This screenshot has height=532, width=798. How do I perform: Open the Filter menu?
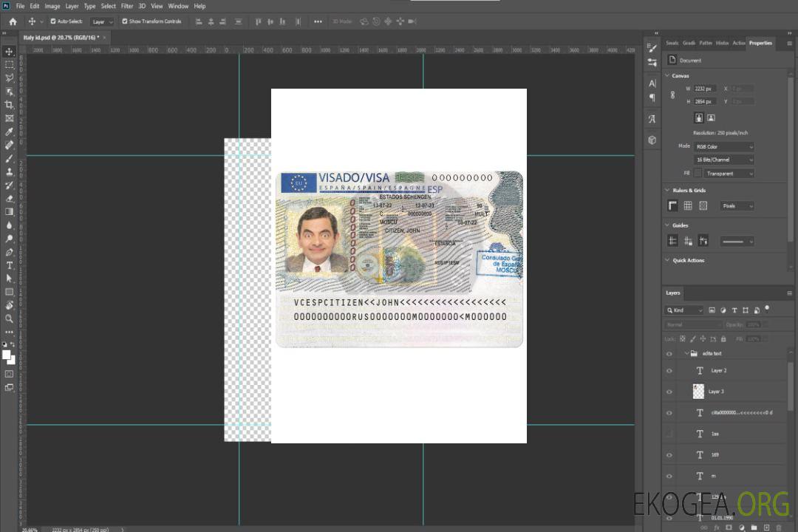[x=127, y=6]
